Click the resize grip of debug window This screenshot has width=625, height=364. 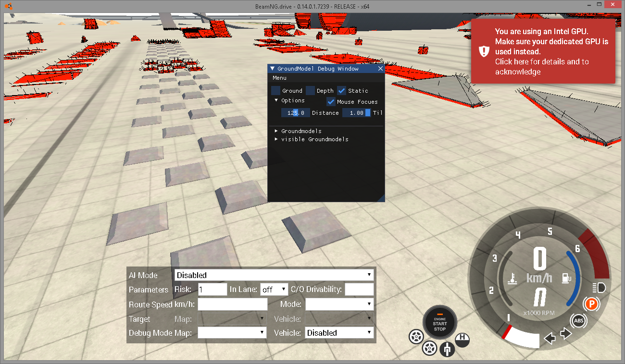381,198
